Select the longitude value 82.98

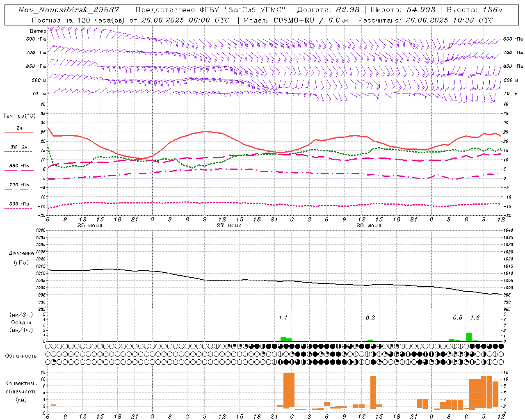pos(347,10)
